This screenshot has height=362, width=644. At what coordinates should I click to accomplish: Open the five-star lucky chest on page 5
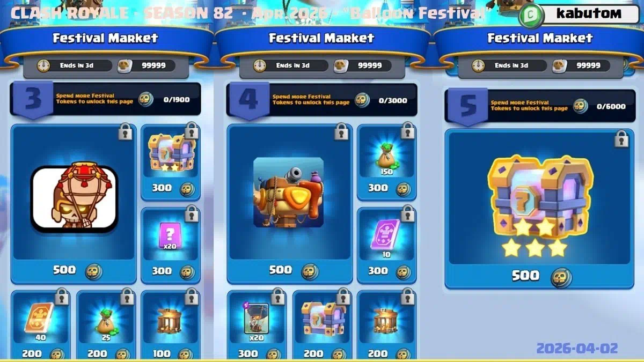pos(539,209)
